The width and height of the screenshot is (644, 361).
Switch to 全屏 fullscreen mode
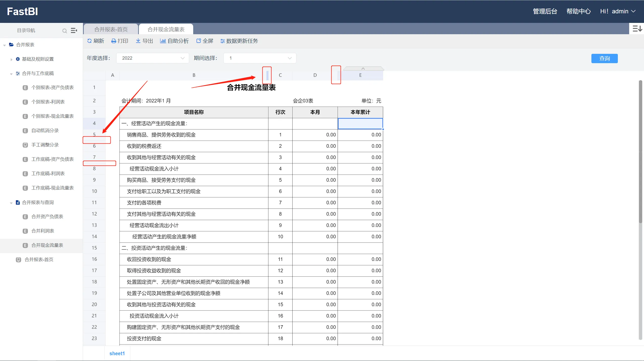(x=205, y=41)
